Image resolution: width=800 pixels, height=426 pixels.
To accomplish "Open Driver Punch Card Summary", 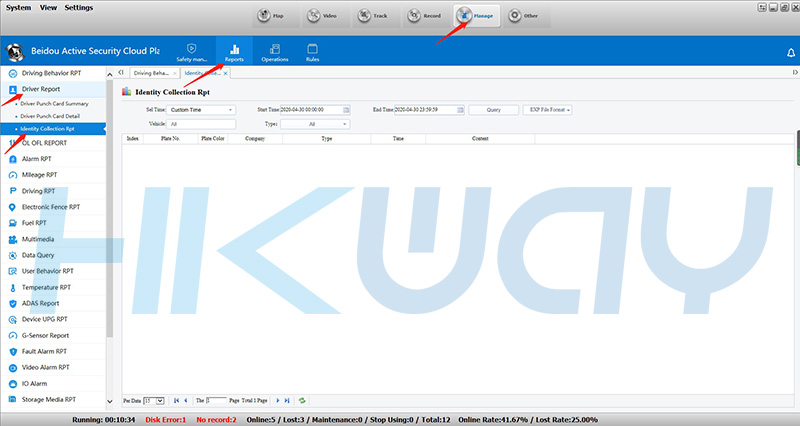I will click(x=54, y=104).
